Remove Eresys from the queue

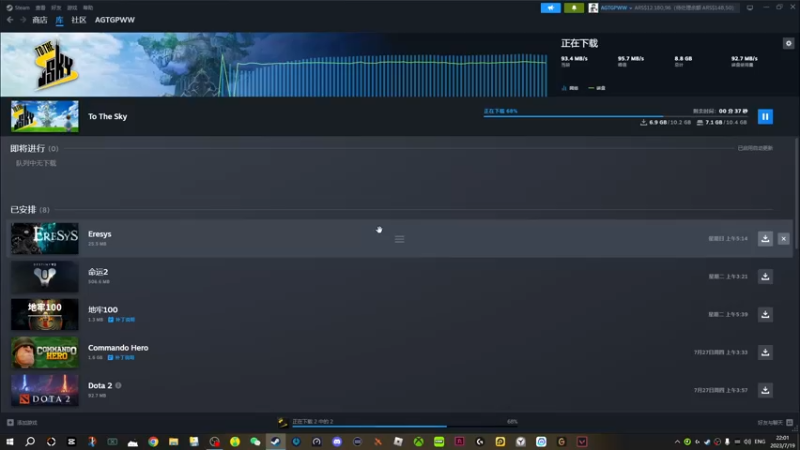(784, 238)
